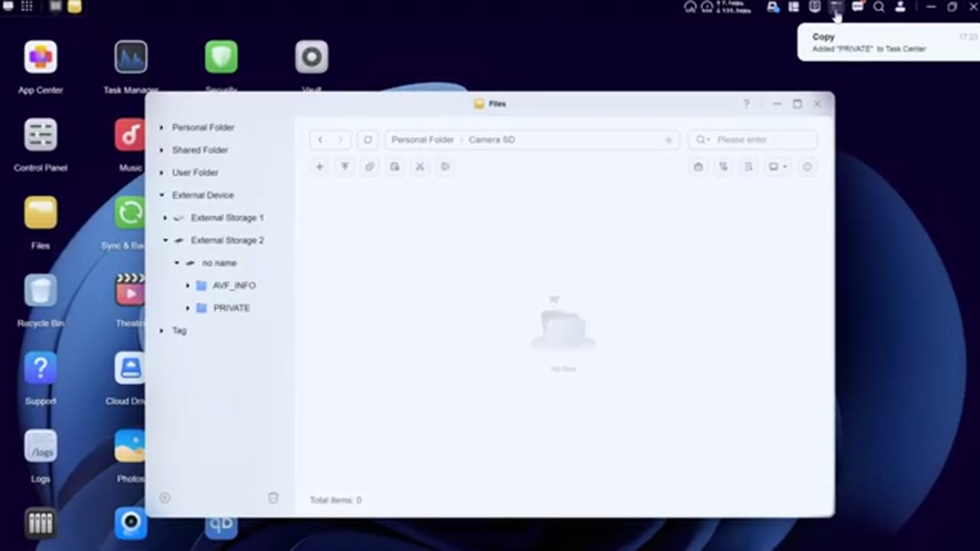Launch the Photos app icon
The height and width of the screenshot is (551, 980).
130,447
